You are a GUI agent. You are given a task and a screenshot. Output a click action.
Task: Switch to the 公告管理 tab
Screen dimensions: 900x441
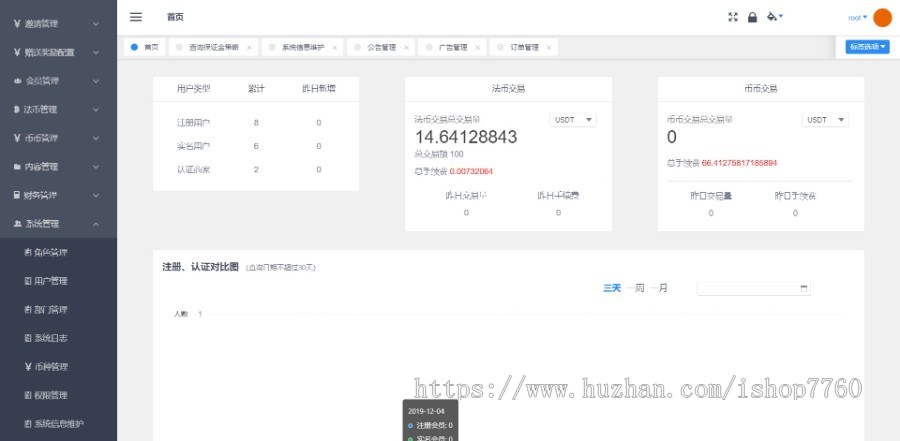[x=382, y=48]
